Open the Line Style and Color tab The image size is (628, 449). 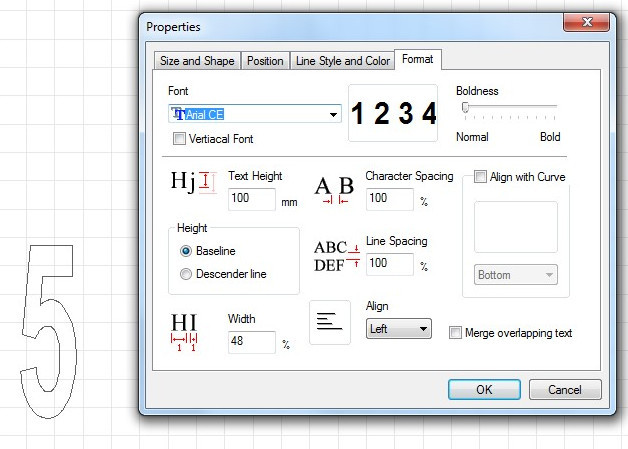tap(342, 61)
